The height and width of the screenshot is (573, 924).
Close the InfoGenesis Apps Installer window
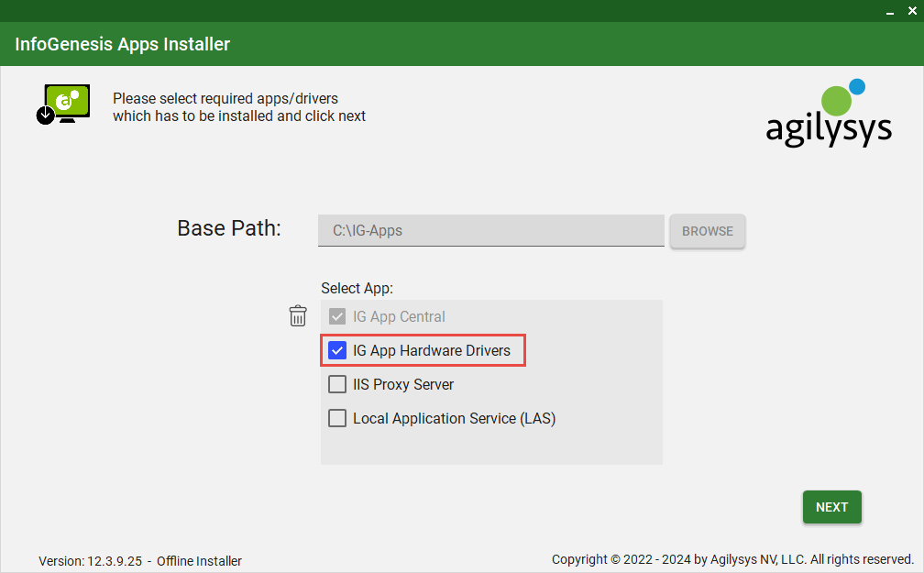pyautogui.click(x=912, y=11)
